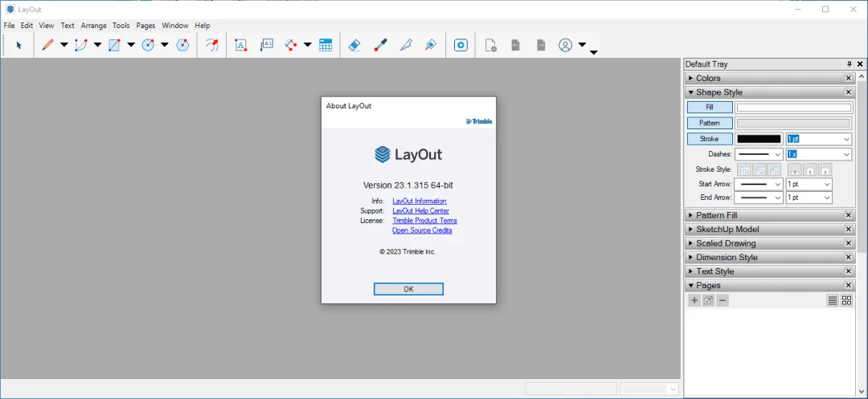
Task: Open the Arc tool variants dropdown arrow
Action: click(x=97, y=45)
